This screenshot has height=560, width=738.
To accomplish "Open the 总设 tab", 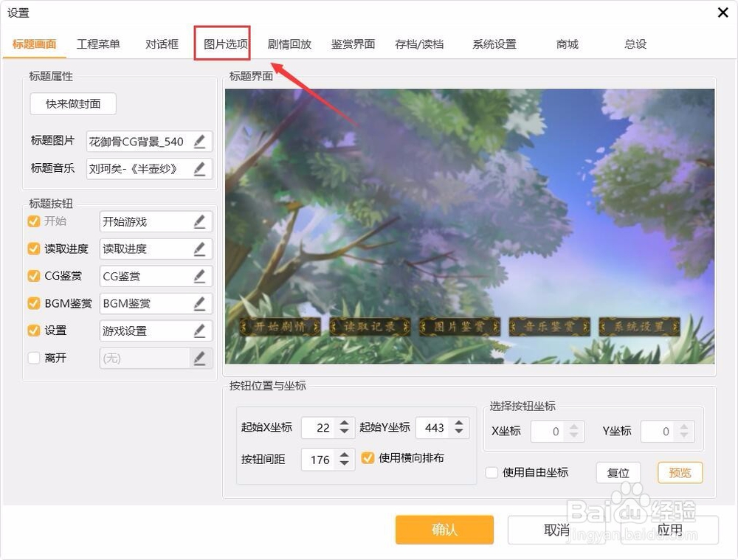I will pos(635,44).
